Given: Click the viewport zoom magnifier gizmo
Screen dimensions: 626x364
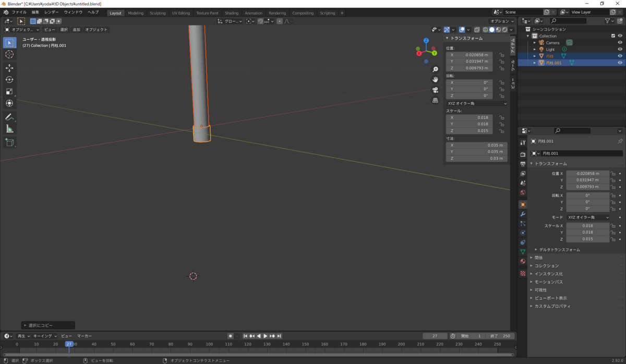Looking at the screenshot, I should tap(435, 69).
